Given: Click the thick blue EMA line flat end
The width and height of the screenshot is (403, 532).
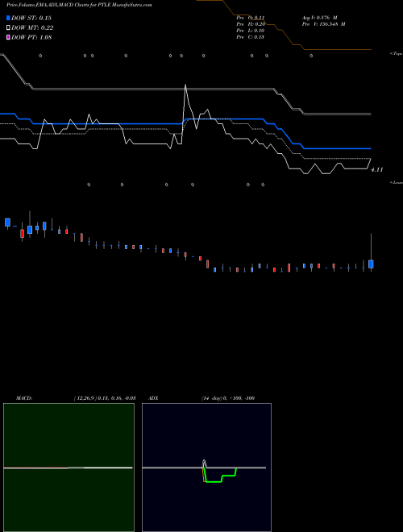Looking at the screenshot, I should point(338,148).
